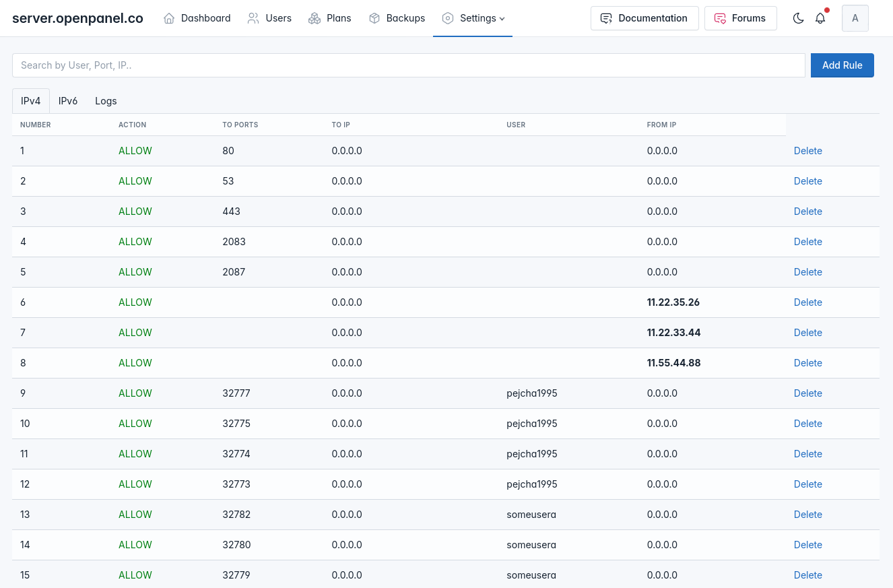Focus the search by User, Port, IP field

(408, 65)
